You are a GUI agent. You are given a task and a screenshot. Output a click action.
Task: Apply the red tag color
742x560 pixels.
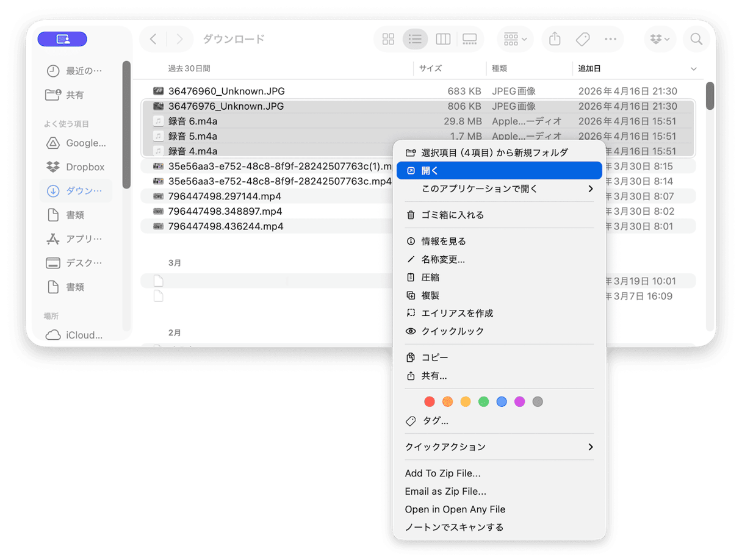click(x=430, y=401)
